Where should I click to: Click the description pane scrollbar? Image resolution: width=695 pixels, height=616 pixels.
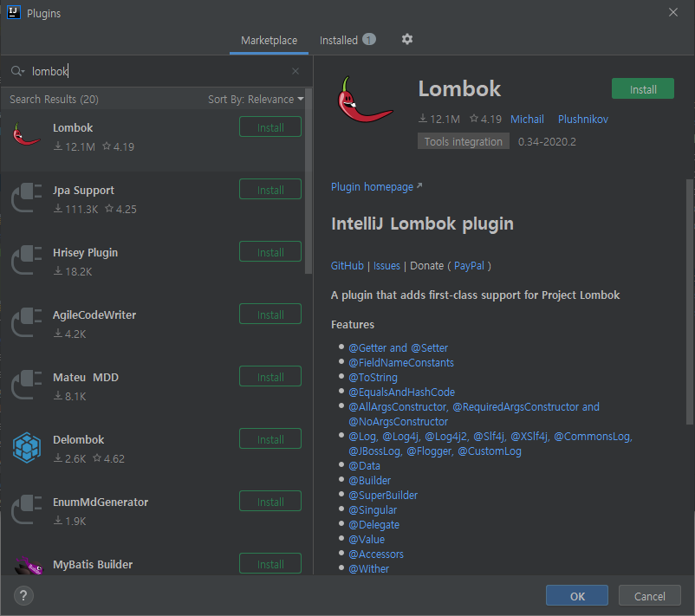coord(690,302)
